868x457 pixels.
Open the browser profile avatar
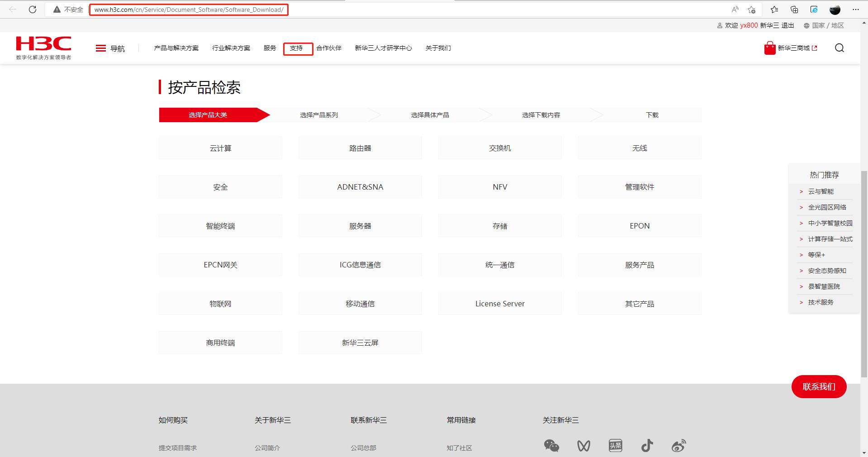[x=835, y=10]
